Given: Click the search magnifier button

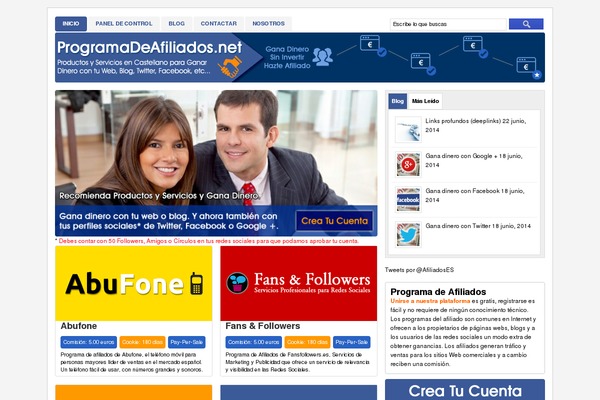Looking at the screenshot, I should click(526, 24).
